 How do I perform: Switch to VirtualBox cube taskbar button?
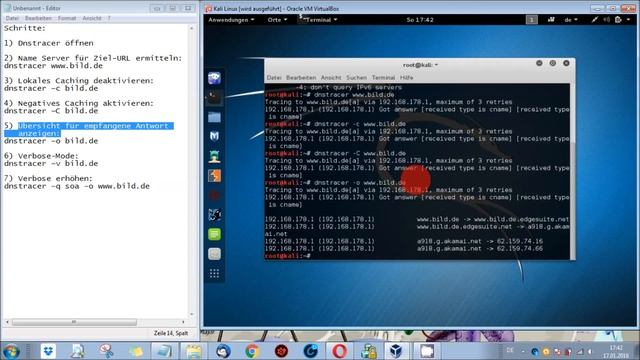point(396,351)
